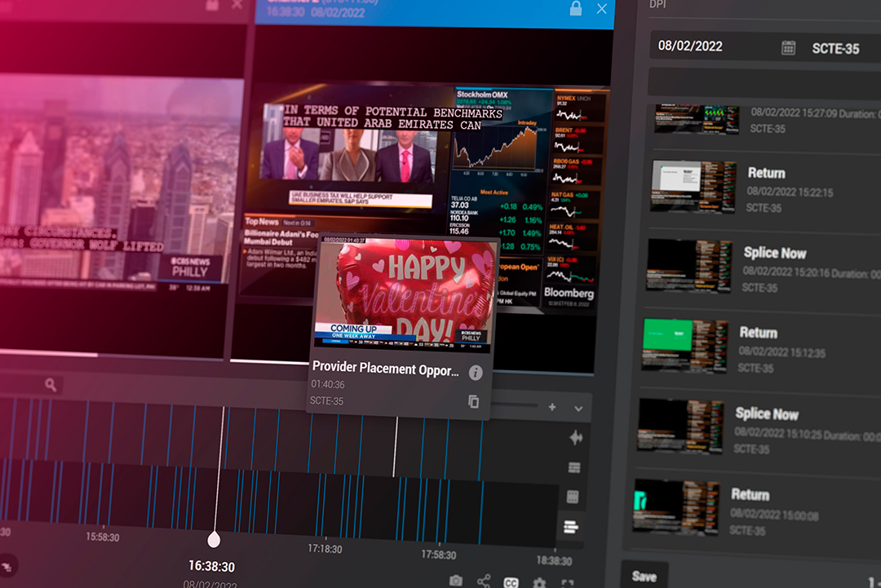
Task: Open settings with the gear icon
Action: (x=539, y=583)
